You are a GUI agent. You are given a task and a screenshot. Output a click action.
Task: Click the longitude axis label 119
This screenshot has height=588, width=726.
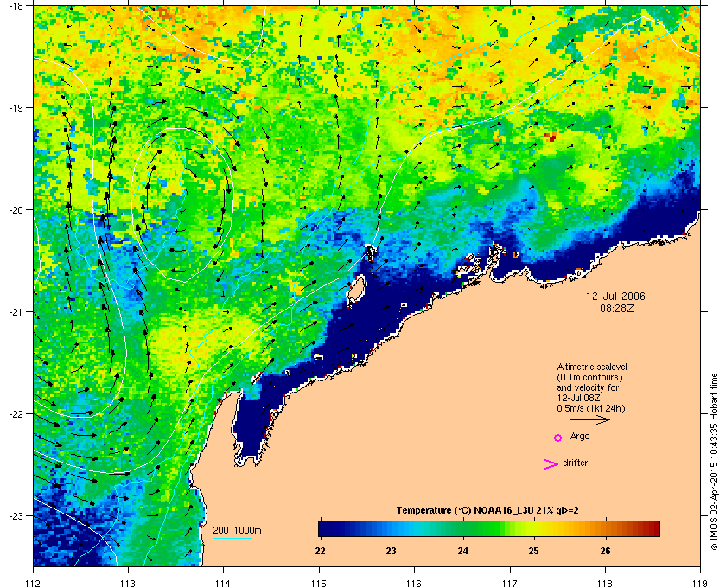tap(700, 584)
